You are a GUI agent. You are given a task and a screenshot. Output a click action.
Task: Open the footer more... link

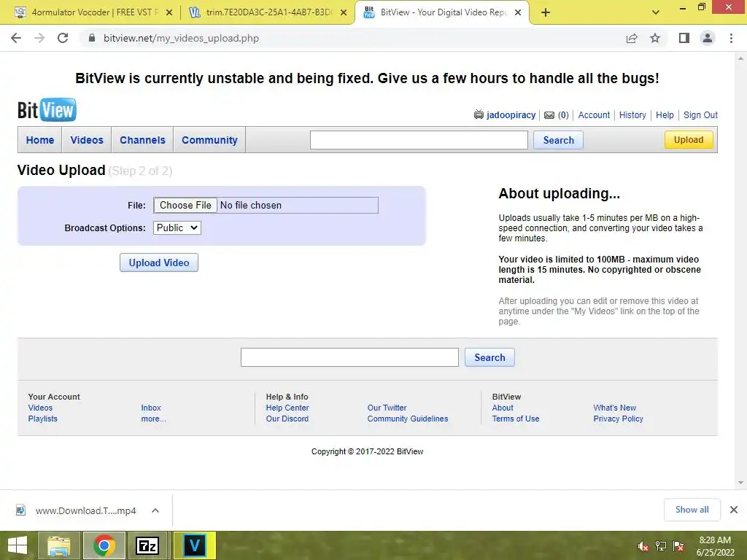pos(153,419)
